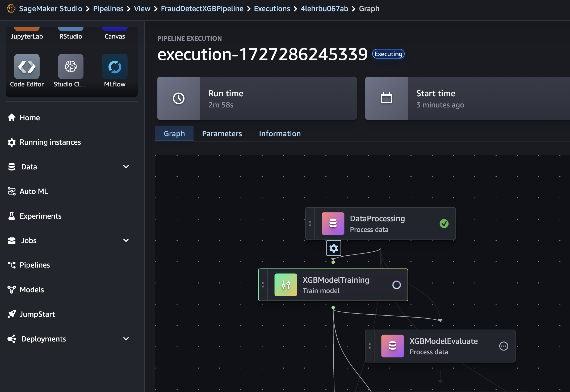Open FraudDetectXGBPipeline breadcrumb link

pyautogui.click(x=202, y=9)
